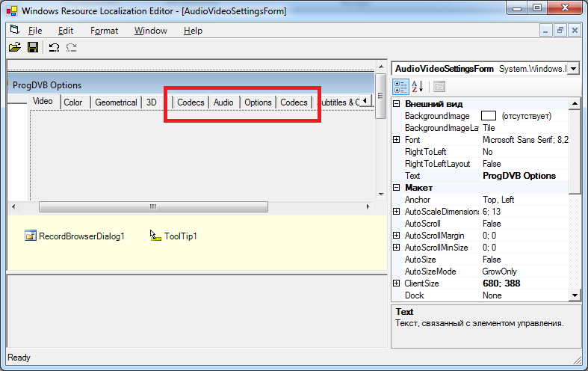The image size is (588, 371).
Task: Click the Property Pages icon
Action: pyautogui.click(x=439, y=87)
